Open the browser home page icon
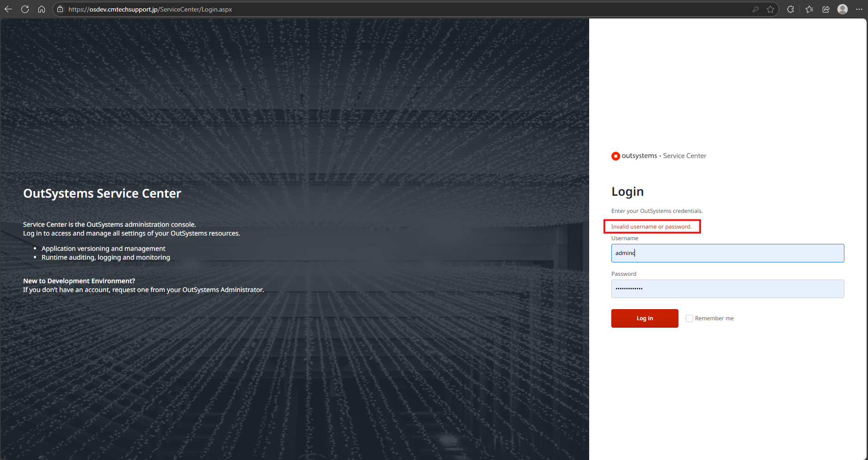Image resolution: width=868 pixels, height=460 pixels. (42, 9)
